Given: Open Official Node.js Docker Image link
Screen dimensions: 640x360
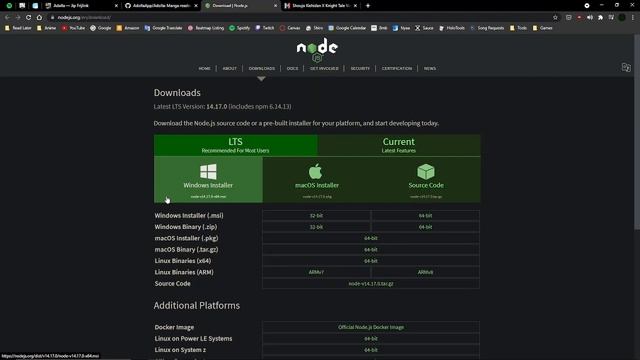Looking at the screenshot, I should [371, 327].
